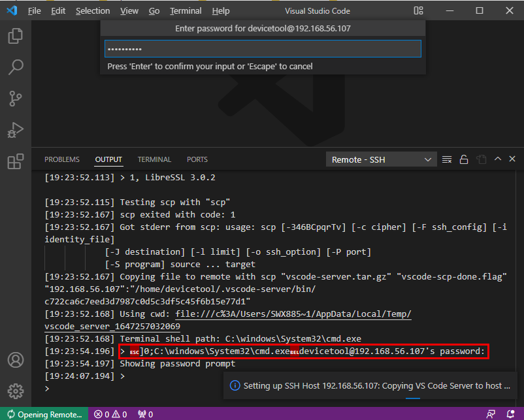The image size is (524, 420).
Task: Click the forwarded ports status item
Action: 145,414
